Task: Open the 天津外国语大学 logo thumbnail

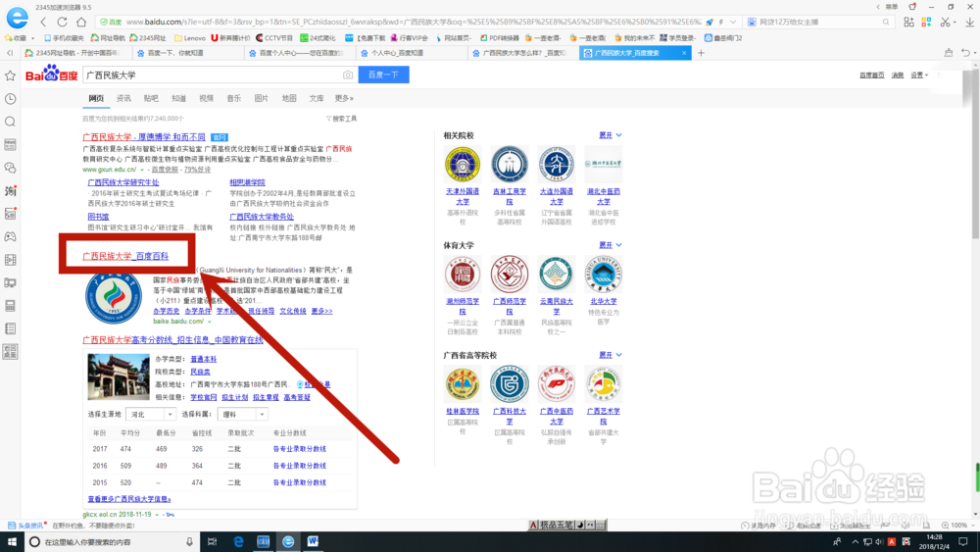Action: [x=463, y=165]
